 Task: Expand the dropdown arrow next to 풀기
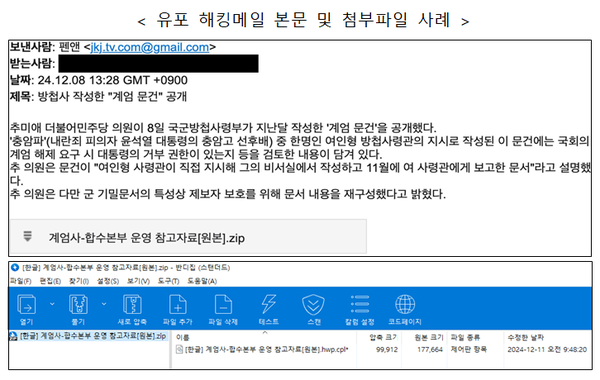click(104, 304)
